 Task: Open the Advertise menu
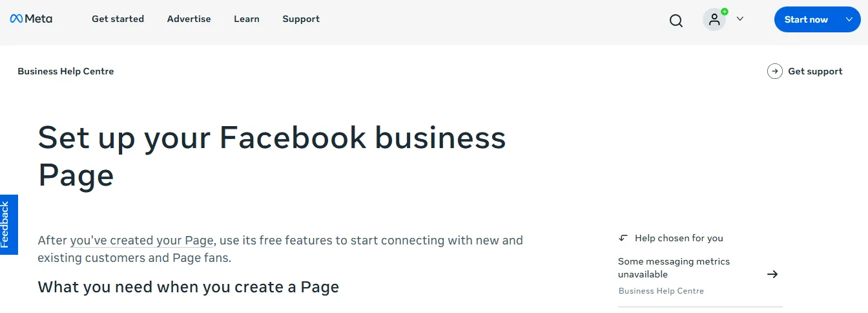189,19
